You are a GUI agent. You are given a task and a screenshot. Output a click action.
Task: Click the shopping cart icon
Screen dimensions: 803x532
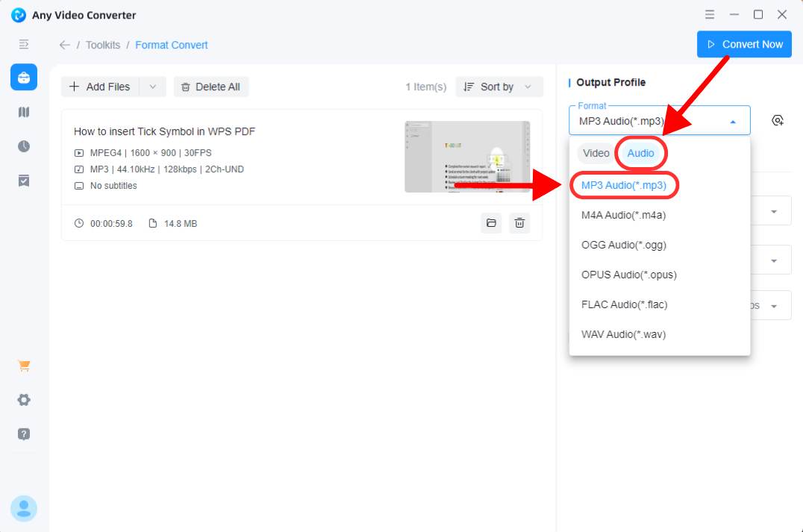pos(24,366)
